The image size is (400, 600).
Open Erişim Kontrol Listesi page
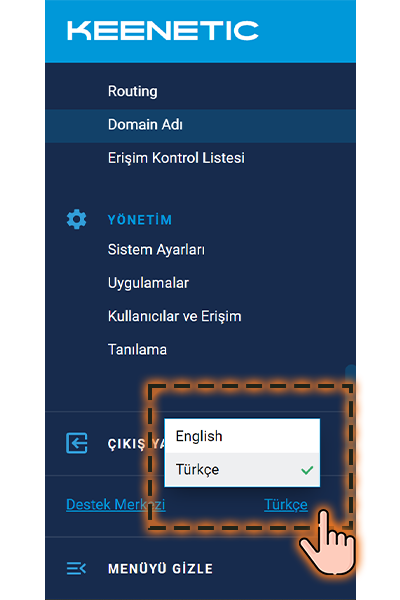176,158
